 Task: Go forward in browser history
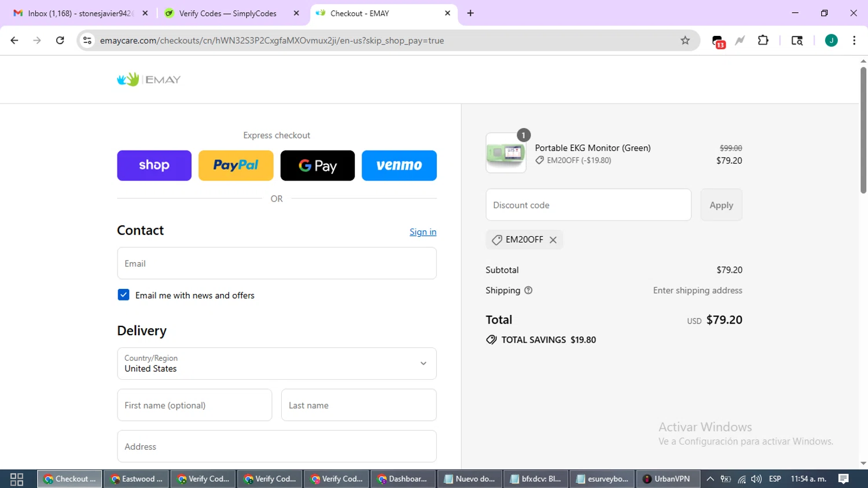click(x=37, y=41)
